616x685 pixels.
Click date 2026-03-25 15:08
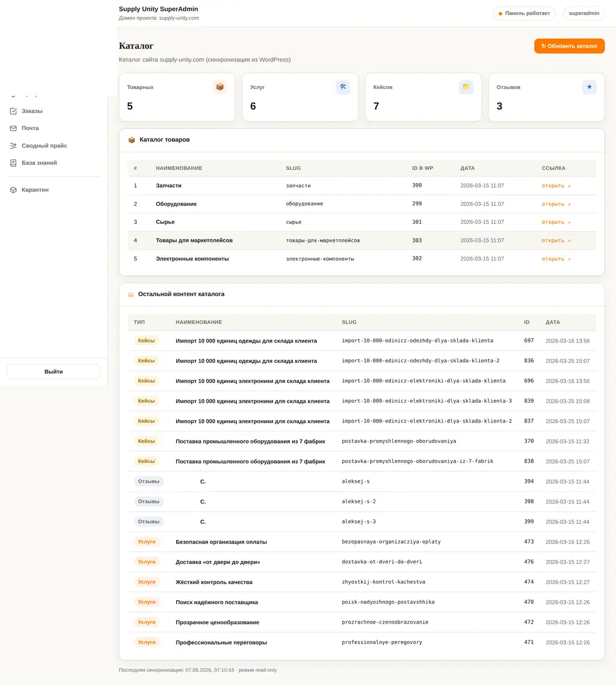click(567, 401)
